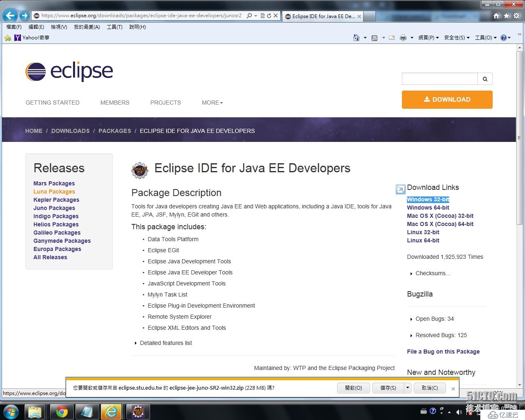The image size is (525, 420).
Task: Click the command bar Home icon
Action: pyautogui.click(x=356, y=38)
